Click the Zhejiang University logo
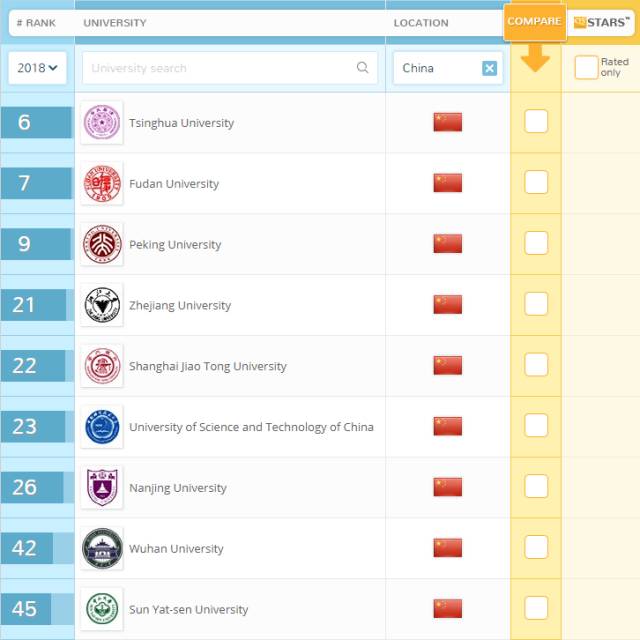 102,305
